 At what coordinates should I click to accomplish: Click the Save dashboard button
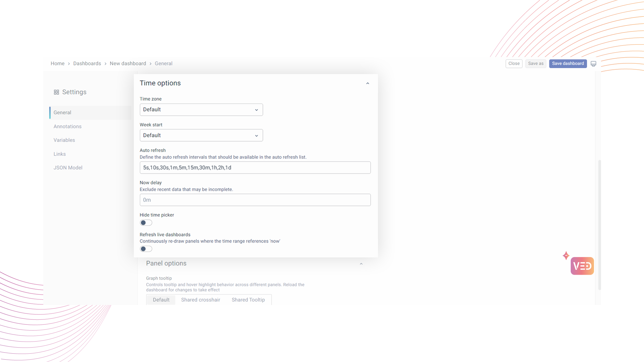click(568, 64)
